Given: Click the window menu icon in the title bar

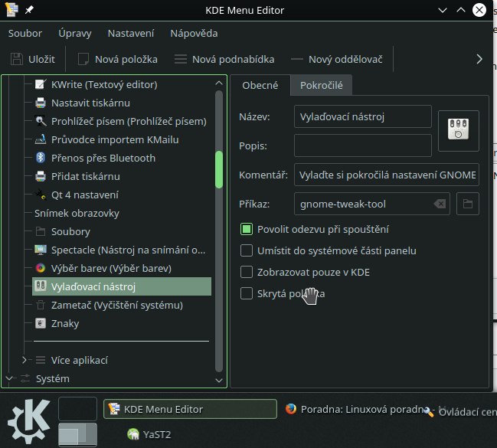Looking at the screenshot, I should [x=11, y=9].
